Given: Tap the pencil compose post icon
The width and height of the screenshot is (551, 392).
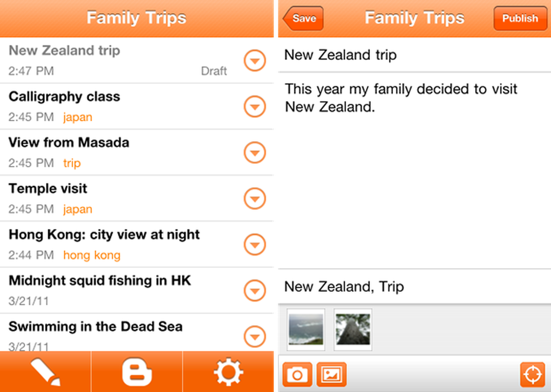Looking at the screenshot, I should pyautogui.click(x=45, y=372).
